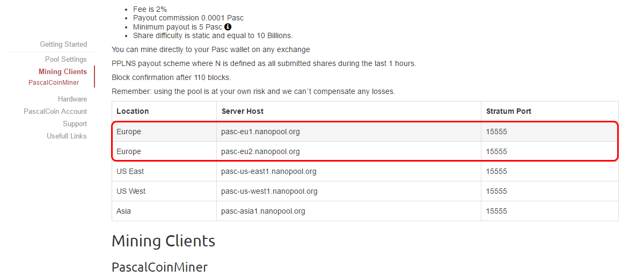
Task: Select Mining Clients sidebar item
Action: (x=63, y=71)
